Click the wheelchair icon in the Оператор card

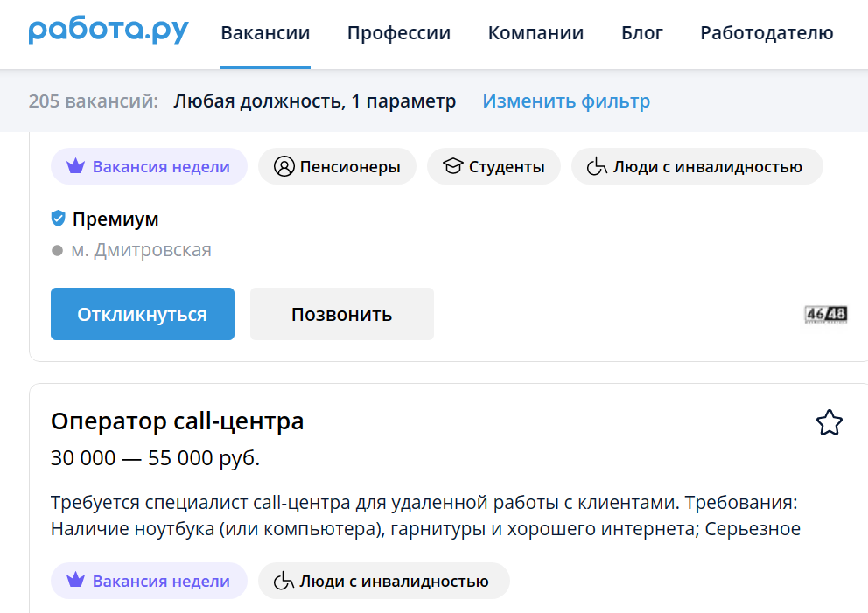pos(283,581)
